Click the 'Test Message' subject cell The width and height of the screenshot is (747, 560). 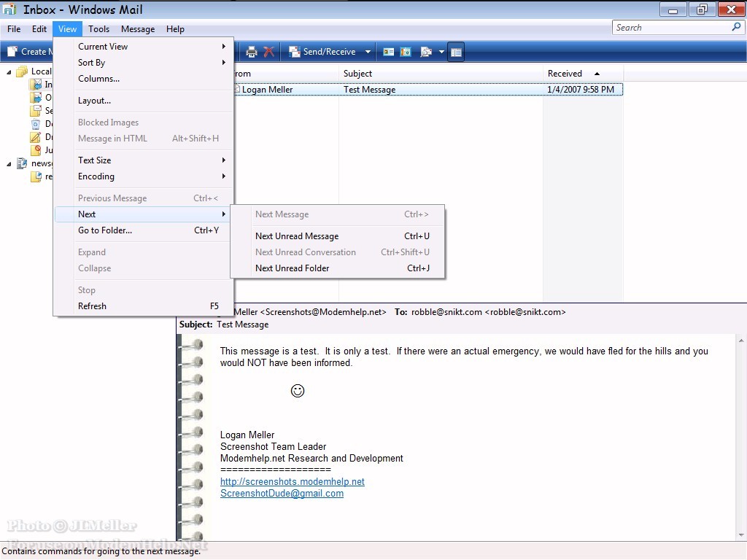(x=370, y=90)
